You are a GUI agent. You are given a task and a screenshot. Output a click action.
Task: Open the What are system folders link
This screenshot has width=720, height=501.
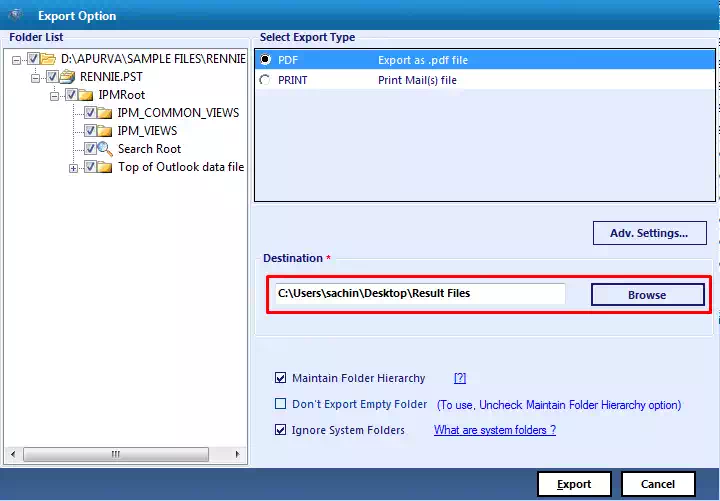pyautogui.click(x=495, y=430)
